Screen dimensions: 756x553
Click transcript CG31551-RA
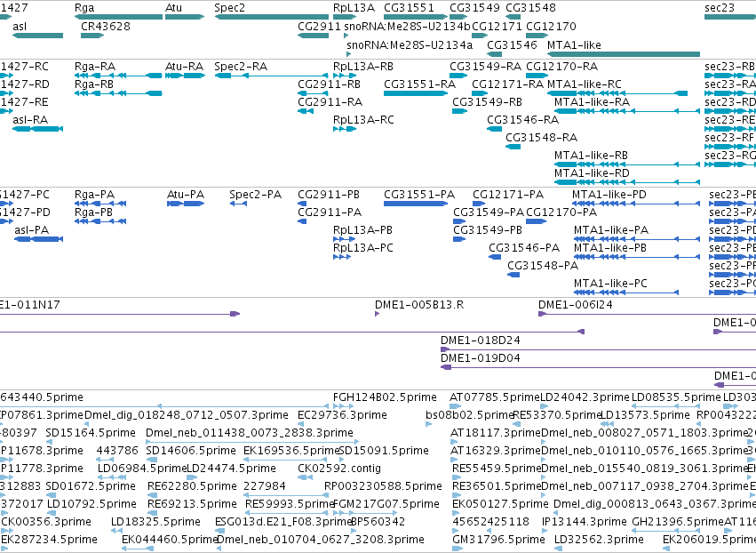pos(415,93)
